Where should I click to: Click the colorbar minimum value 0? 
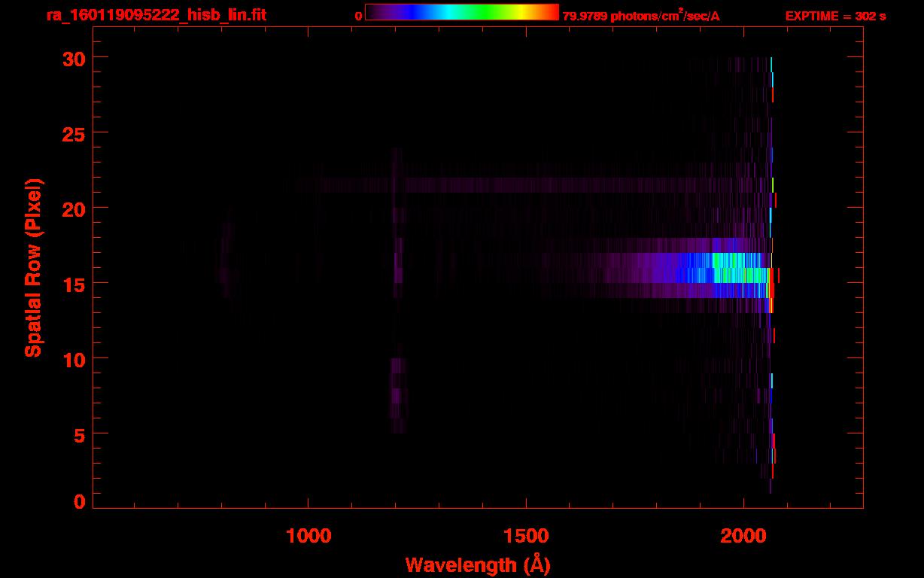point(359,16)
